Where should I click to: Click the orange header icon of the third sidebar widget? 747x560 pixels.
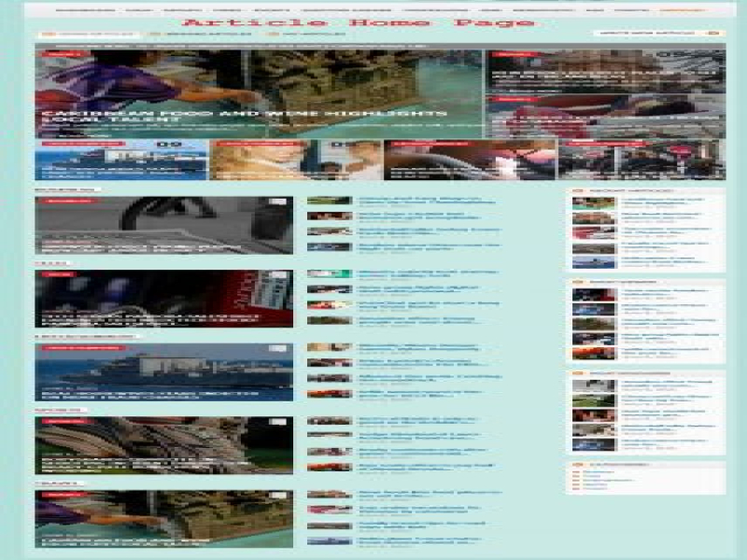coord(579,373)
